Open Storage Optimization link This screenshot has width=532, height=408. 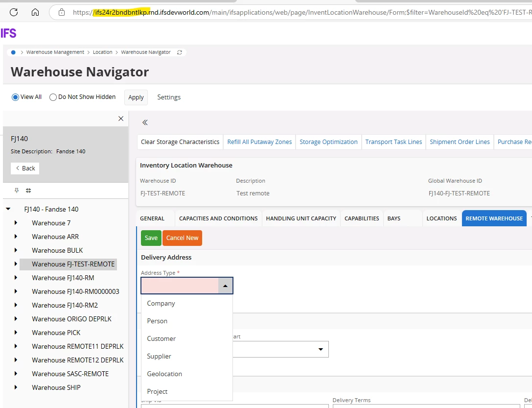pyautogui.click(x=328, y=142)
